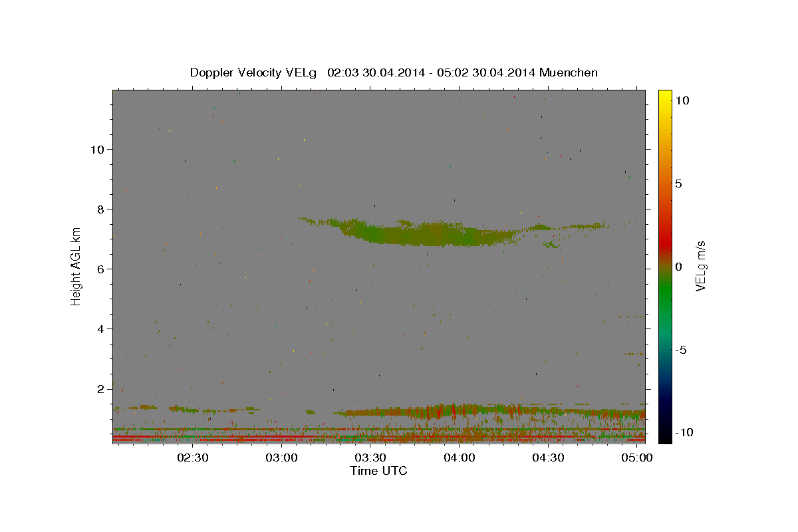Click the black bottom of the colorbar
The height and width of the screenshot is (532, 798).
click(x=664, y=436)
